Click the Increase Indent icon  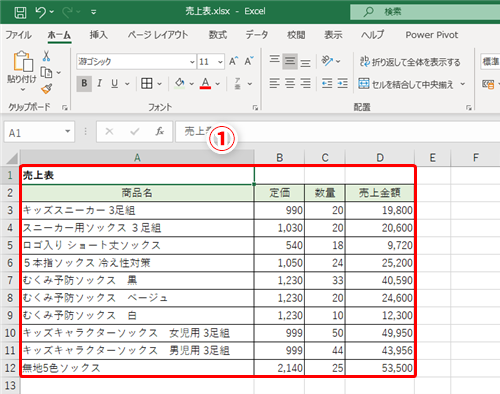[x=342, y=83]
